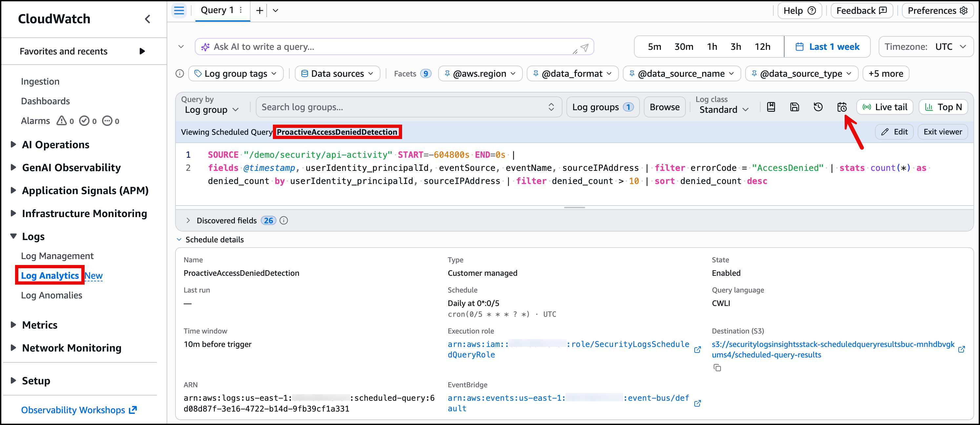
Task: Open query history clock icon
Action: (x=818, y=107)
